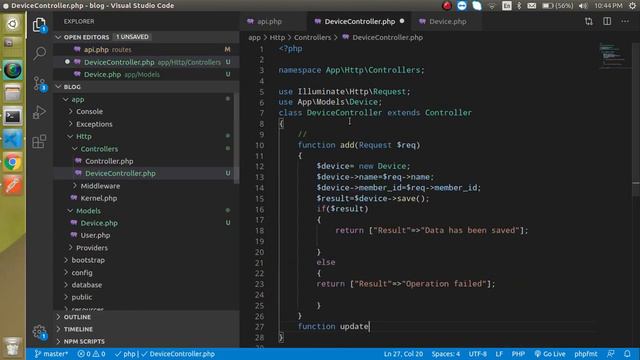
Task: Show errors and warnings in status bar
Action: point(91,354)
